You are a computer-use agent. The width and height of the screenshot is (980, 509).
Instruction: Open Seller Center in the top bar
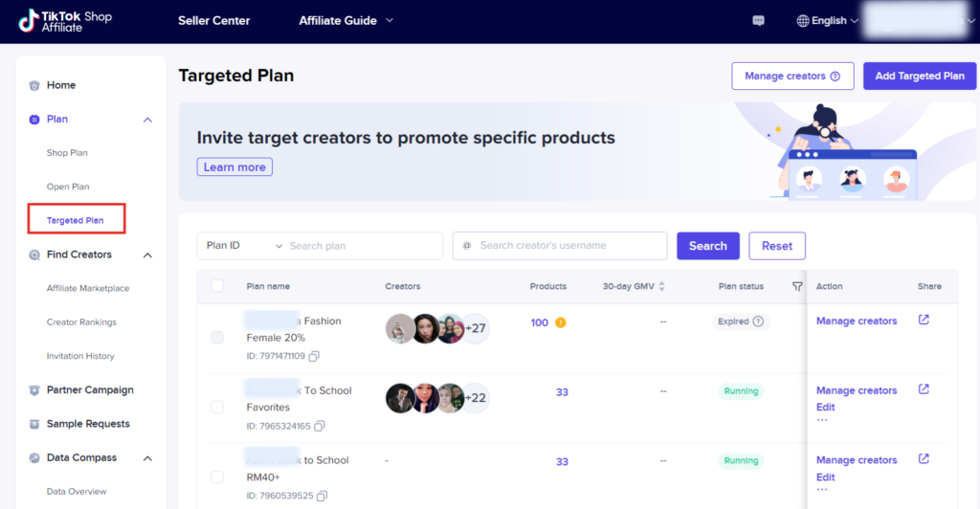click(x=213, y=21)
